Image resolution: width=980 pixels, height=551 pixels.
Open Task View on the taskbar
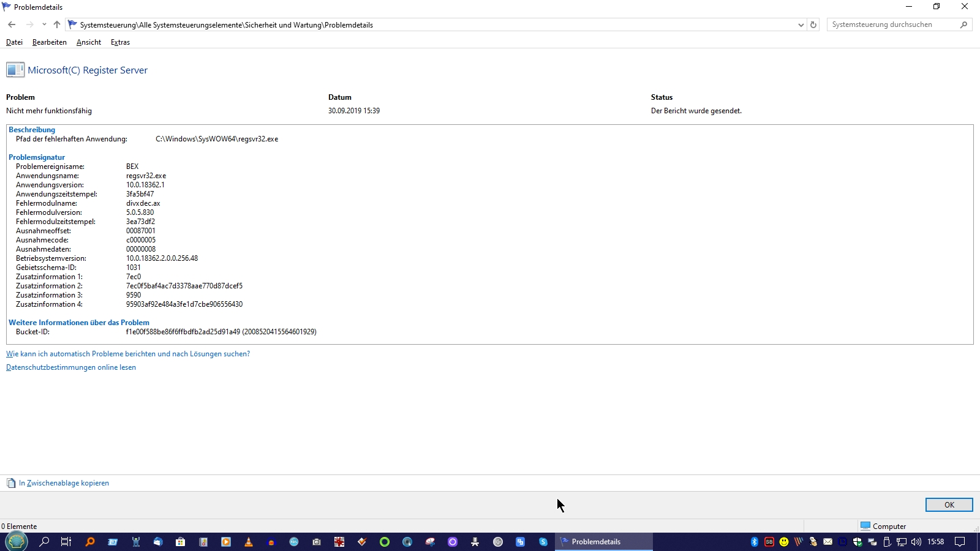pos(66,542)
